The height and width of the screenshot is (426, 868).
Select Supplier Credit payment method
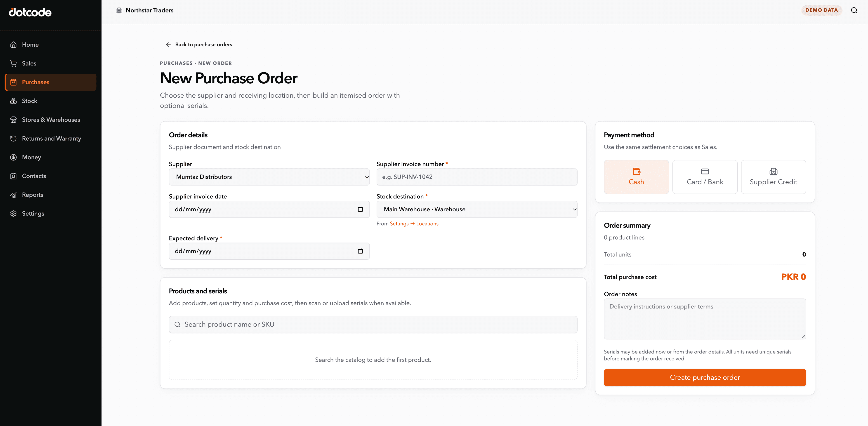(x=773, y=177)
